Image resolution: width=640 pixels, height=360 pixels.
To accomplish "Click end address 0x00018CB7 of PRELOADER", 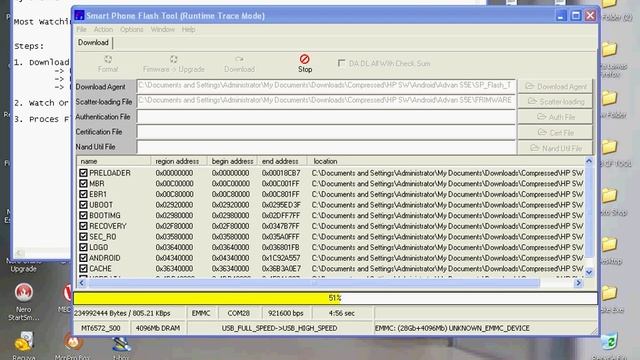I will tap(281, 173).
